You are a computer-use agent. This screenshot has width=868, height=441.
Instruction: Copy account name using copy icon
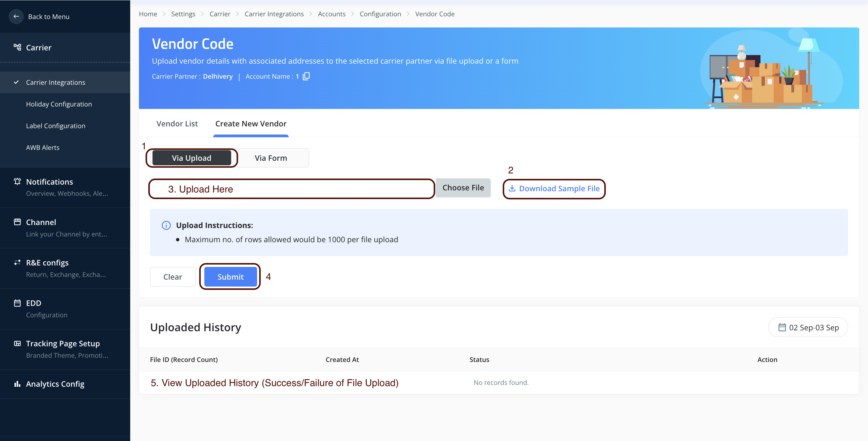pos(306,77)
